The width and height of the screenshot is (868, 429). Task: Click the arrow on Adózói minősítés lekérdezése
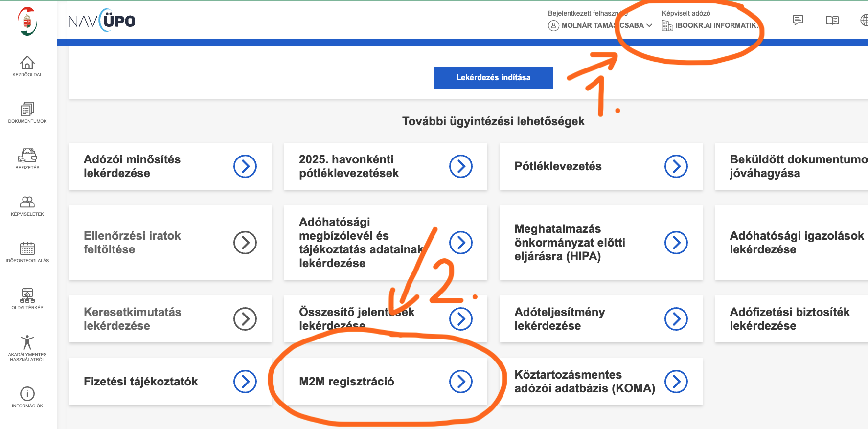coord(245,166)
